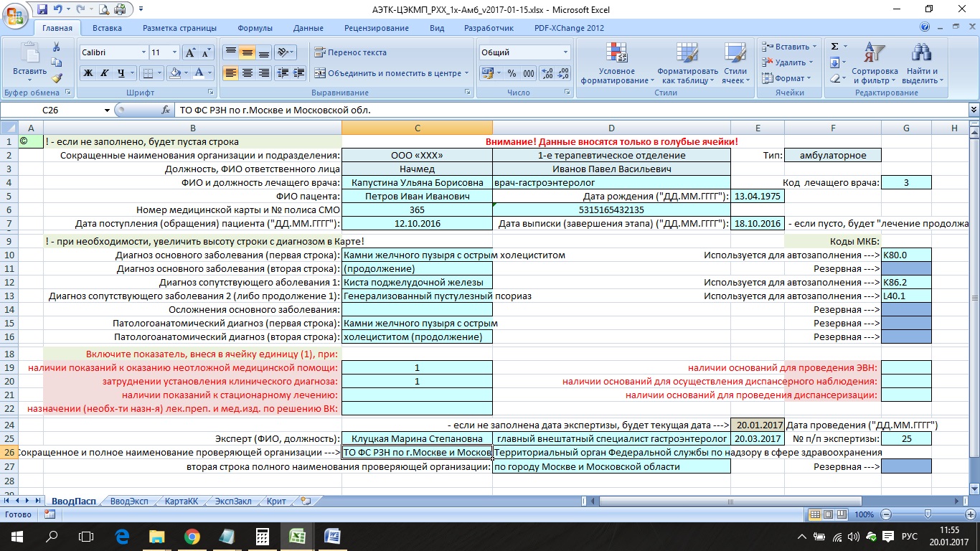Toggle italic (К) formatting
This screenshot has width=980, height=551.
(105, 73)
